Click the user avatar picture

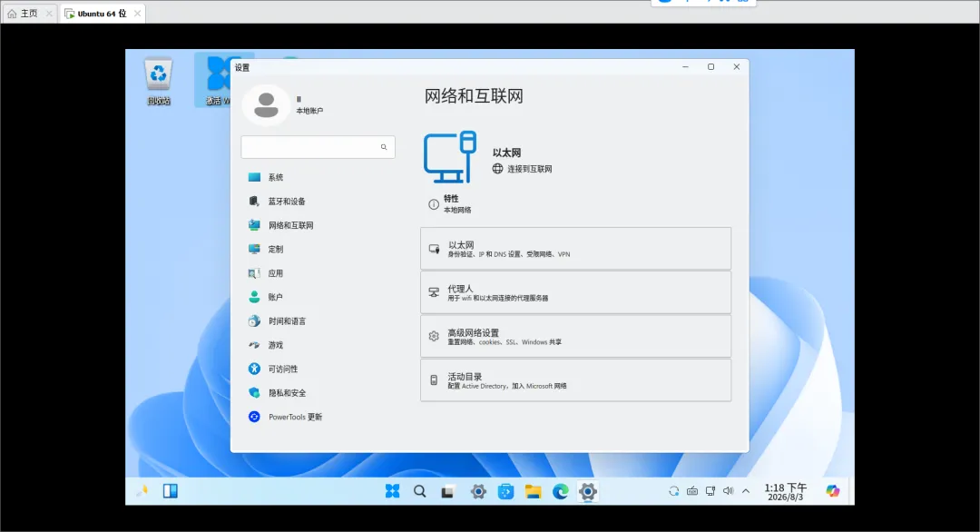[x=266, y=105]
